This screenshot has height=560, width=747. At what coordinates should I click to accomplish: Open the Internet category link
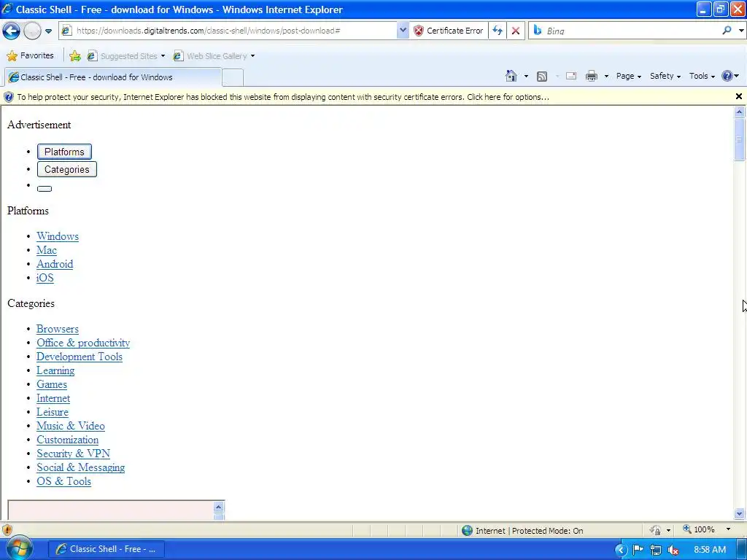point(53,398)
